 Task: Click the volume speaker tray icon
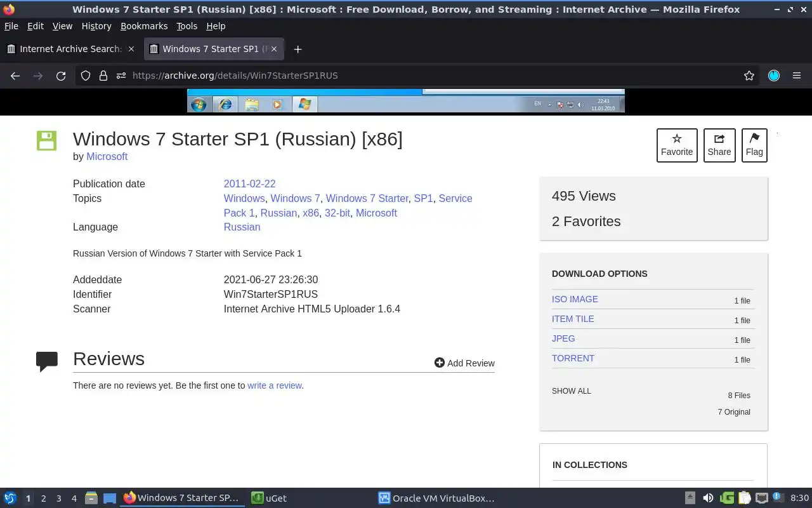[x=708, y=498]
